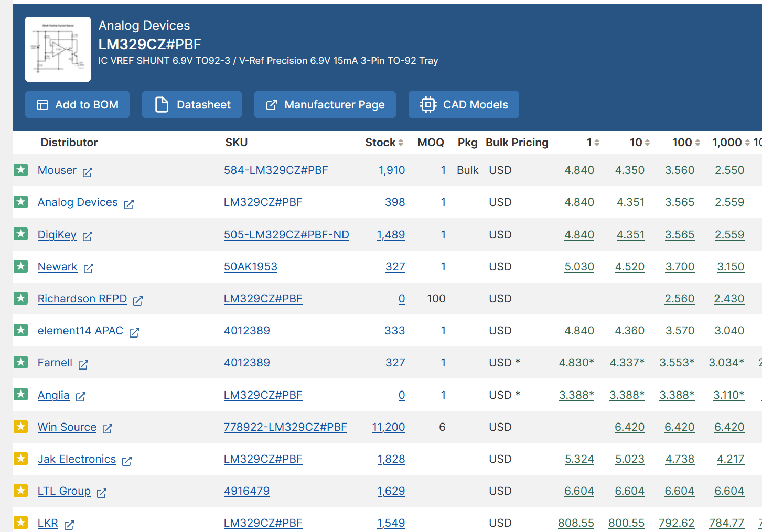
Task: Open Mouser external link icon
Action: (x=88, y=172)
